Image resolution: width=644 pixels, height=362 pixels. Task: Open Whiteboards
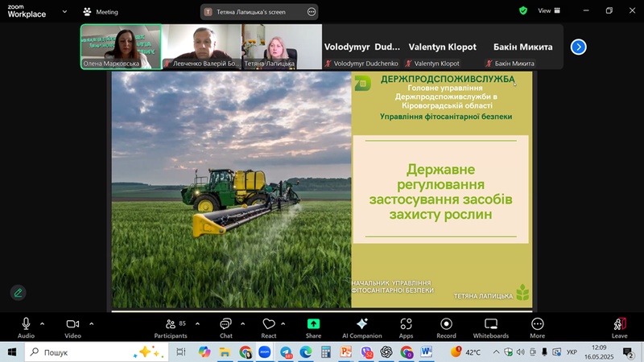click(490, 327)
